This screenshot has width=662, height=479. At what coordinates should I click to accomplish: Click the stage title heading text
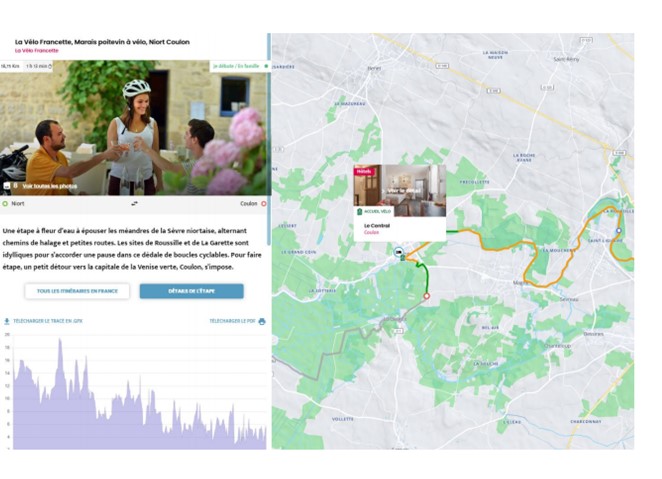coord(102,42)
